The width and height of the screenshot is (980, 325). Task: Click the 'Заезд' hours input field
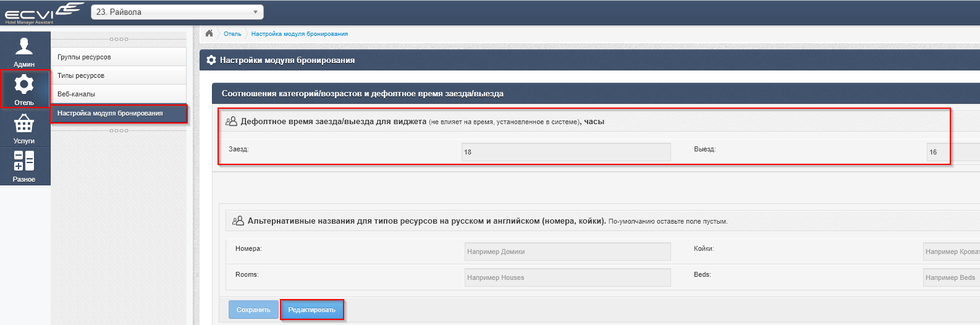pos(566,152)
